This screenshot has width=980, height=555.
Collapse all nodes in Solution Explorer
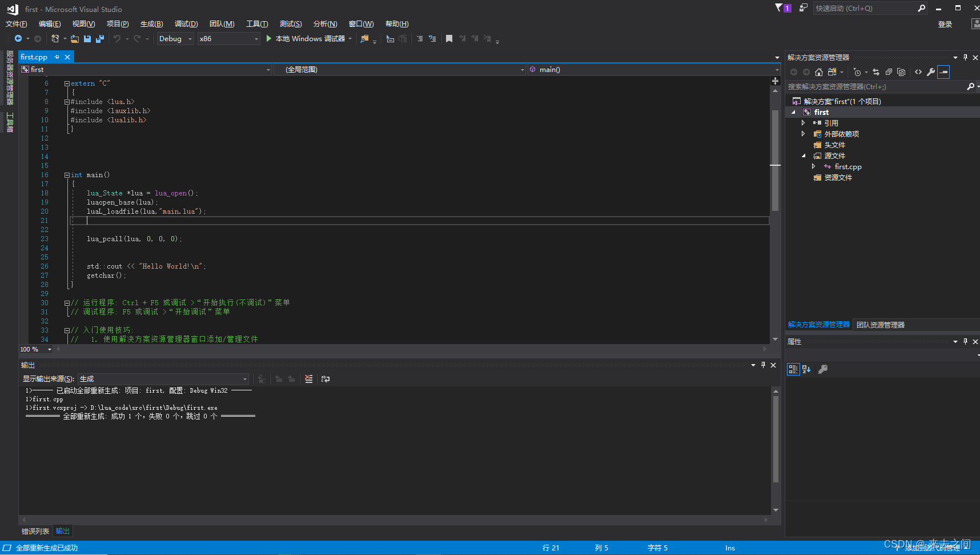point(889,72)
